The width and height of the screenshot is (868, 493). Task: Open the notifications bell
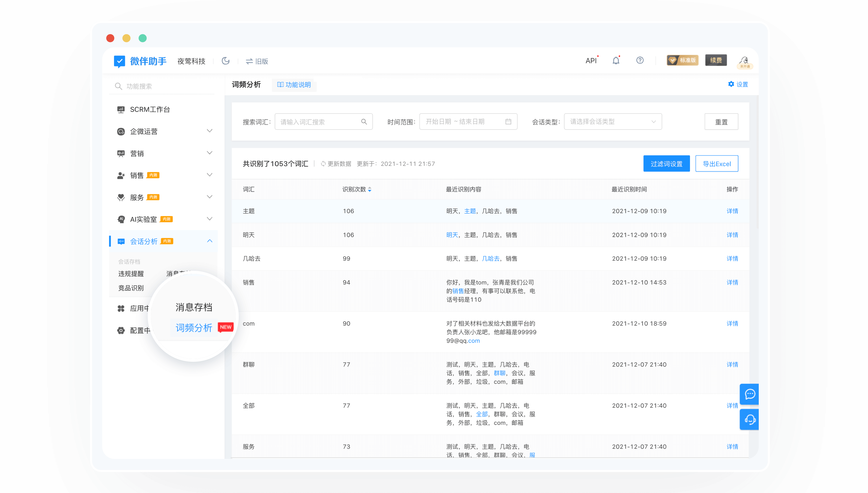click(x=616, y=61)
